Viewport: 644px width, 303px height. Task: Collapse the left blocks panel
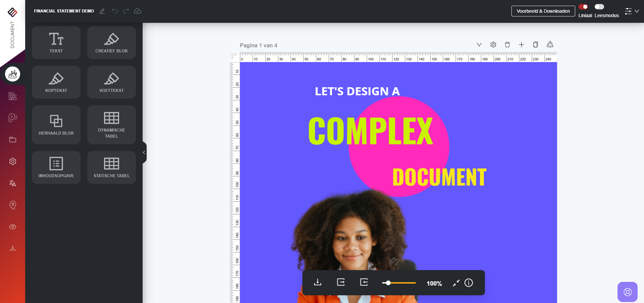(144, 152)
